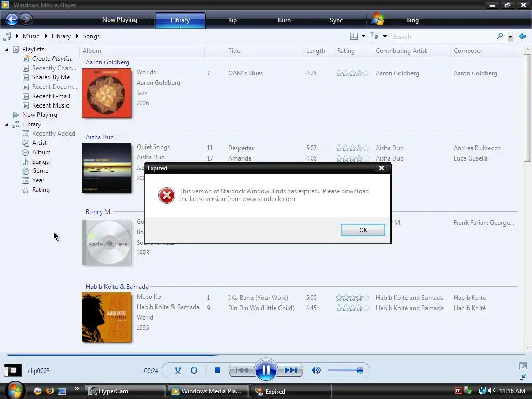This screenshot has height=399, width=532.
Task: Set star rating for OAM's Blues
Action: coord(352,73)
